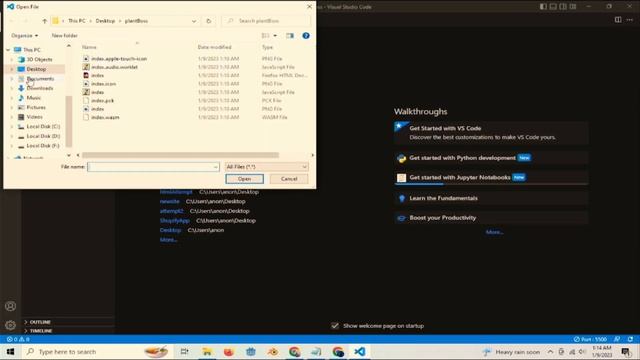Select Local Disk (D:) in the tree
Screen dimensions: 640x360
(x=43, y=136)
